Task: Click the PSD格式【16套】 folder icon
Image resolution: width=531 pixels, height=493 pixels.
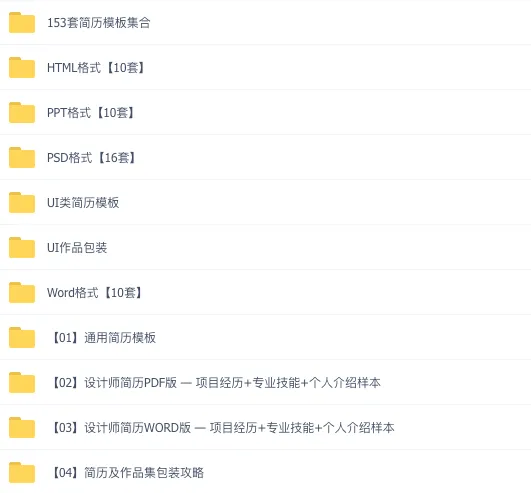Action: coord(22,157)
